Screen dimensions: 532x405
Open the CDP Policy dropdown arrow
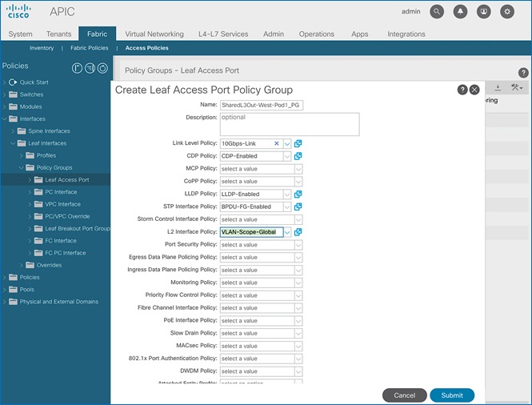click(x=287, y=156)
